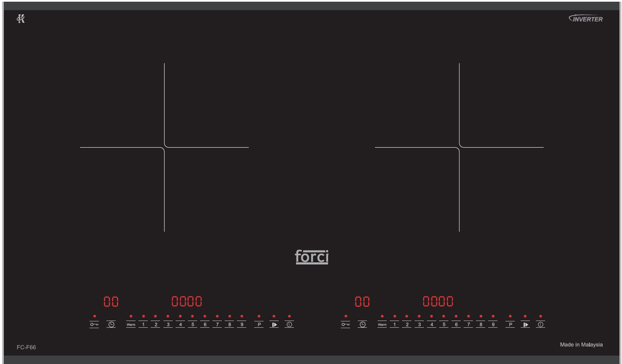Activate P boost on the left zone
This screenshot has width=622, height=364.
click(259, 324)
